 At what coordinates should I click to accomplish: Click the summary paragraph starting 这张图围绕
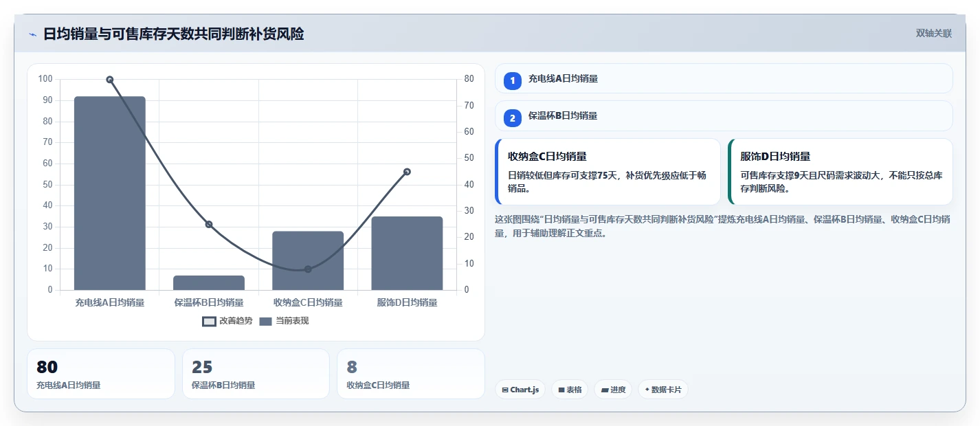[722, 226]
